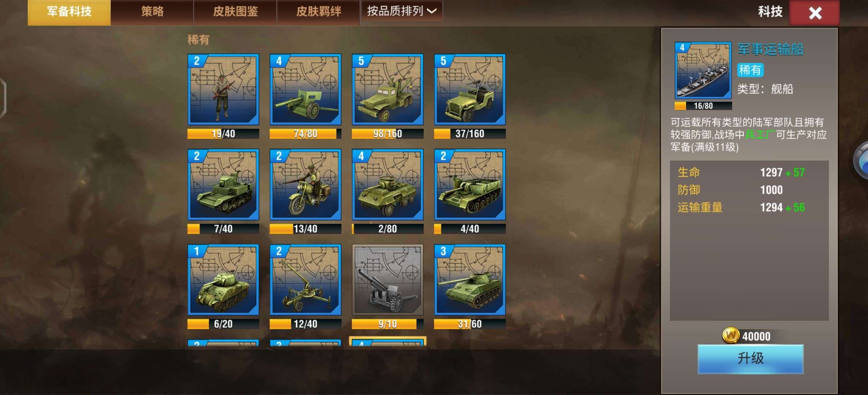Select the armored car card 2/80

tap(388, 185)
